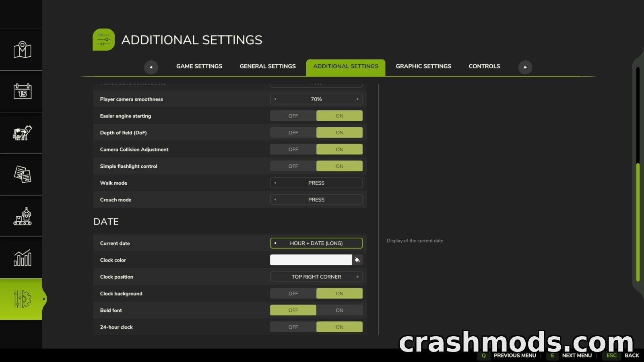
Task: Open the Controls tab
Action: click(484, 66)
